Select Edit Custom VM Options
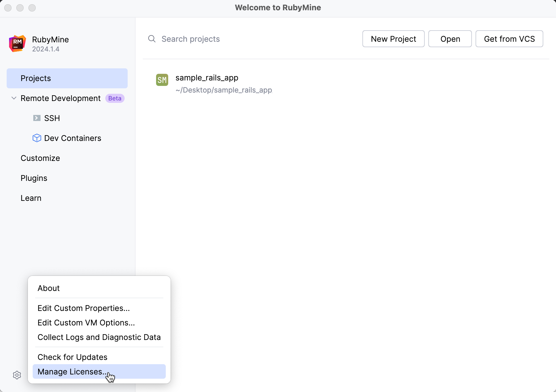556x392 pixels. coord(86,323)
